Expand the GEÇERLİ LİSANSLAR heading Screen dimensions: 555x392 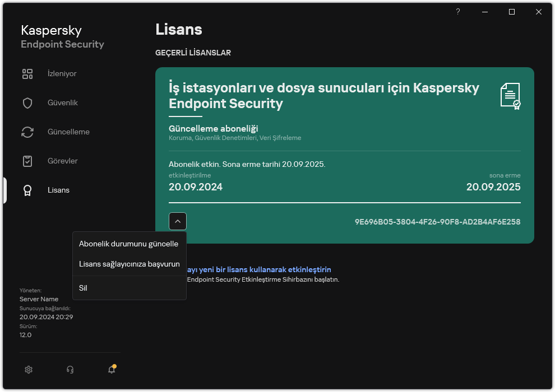193,53
